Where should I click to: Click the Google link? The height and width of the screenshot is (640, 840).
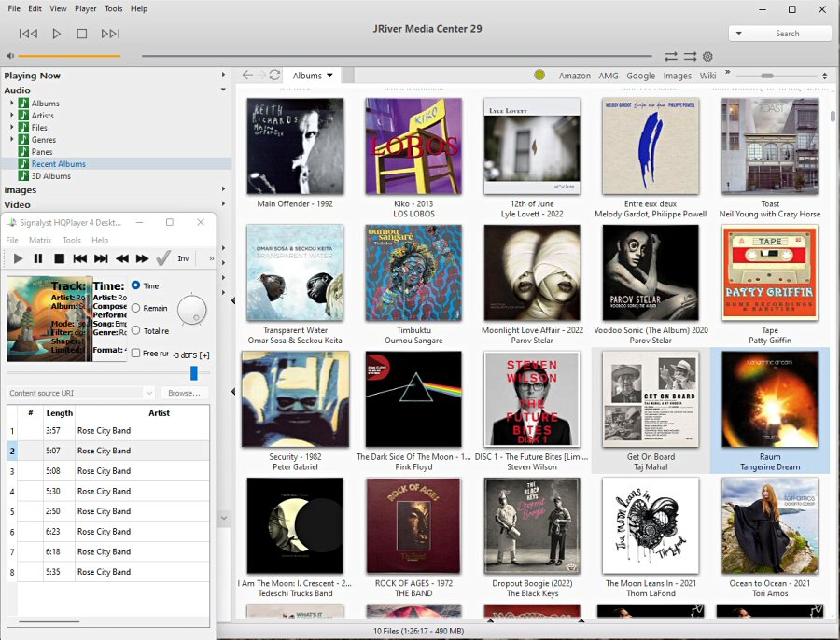click(640, 76)
